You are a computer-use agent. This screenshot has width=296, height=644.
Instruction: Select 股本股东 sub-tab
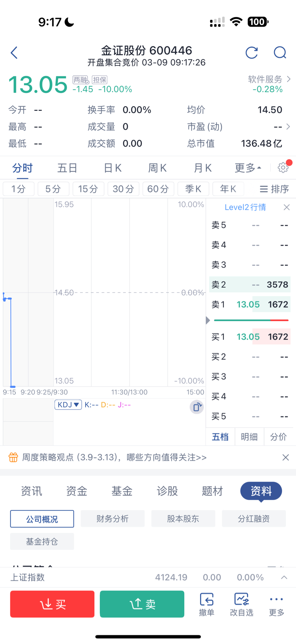183,519
